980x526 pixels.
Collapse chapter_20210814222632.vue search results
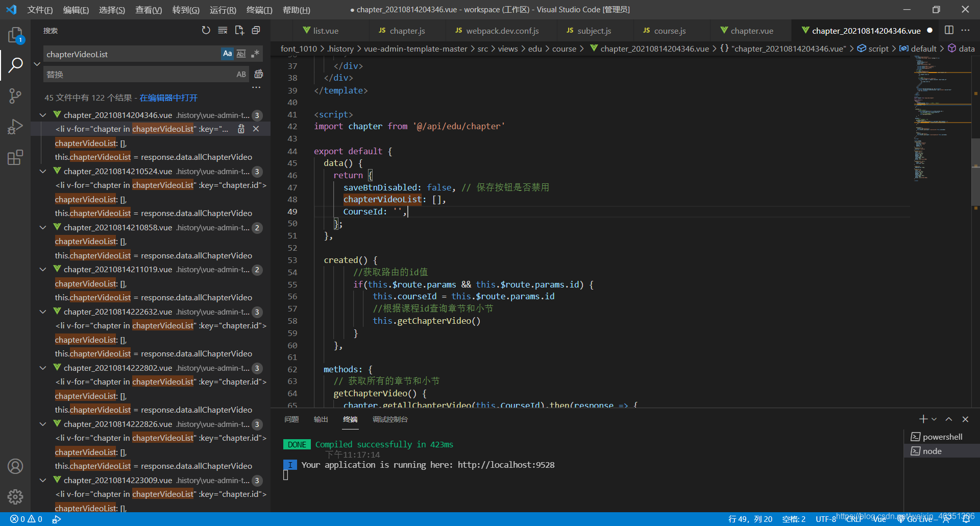click(43, 312)
